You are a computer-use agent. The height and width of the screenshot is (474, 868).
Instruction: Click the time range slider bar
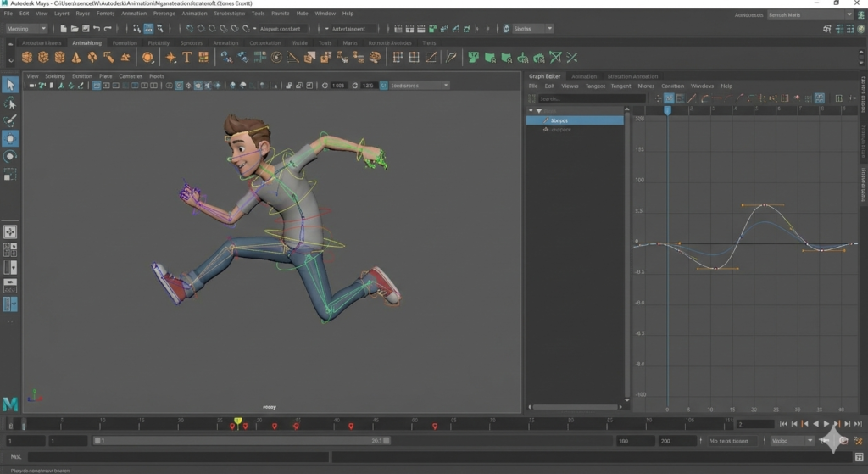[242, 441]
